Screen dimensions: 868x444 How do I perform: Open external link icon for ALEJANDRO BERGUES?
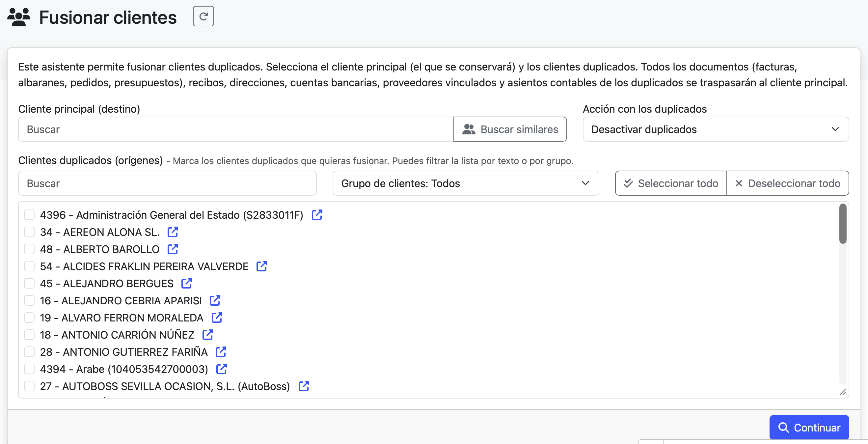(187, 283)
